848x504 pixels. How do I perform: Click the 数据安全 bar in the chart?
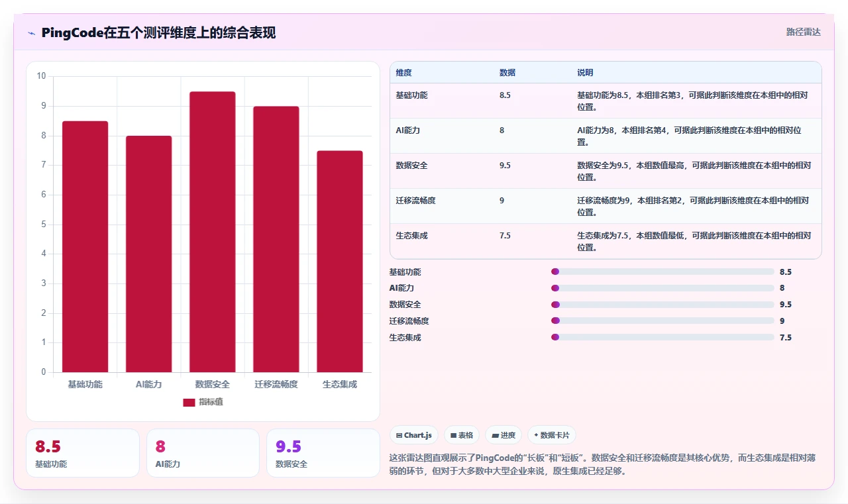pos(213,232)
